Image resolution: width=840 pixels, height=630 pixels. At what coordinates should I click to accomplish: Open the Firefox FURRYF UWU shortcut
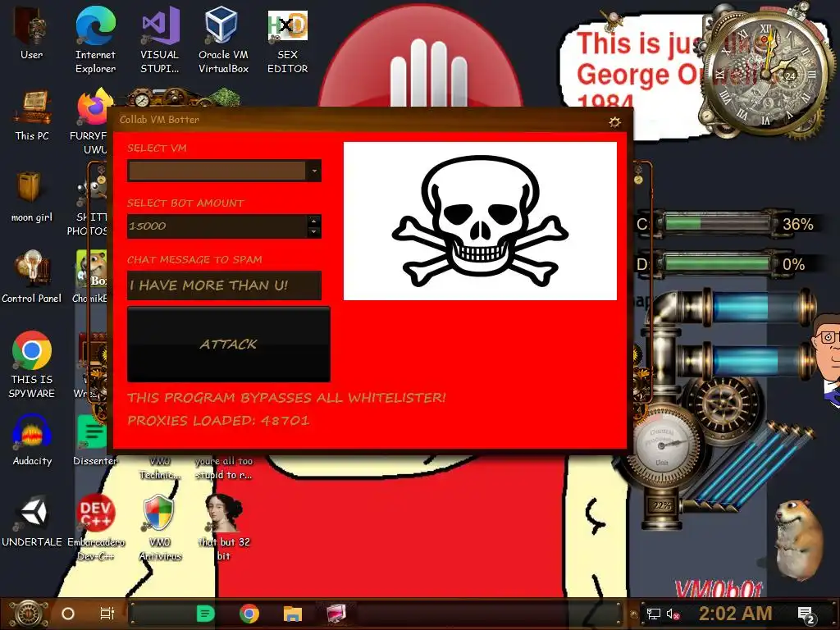point(91,121)
